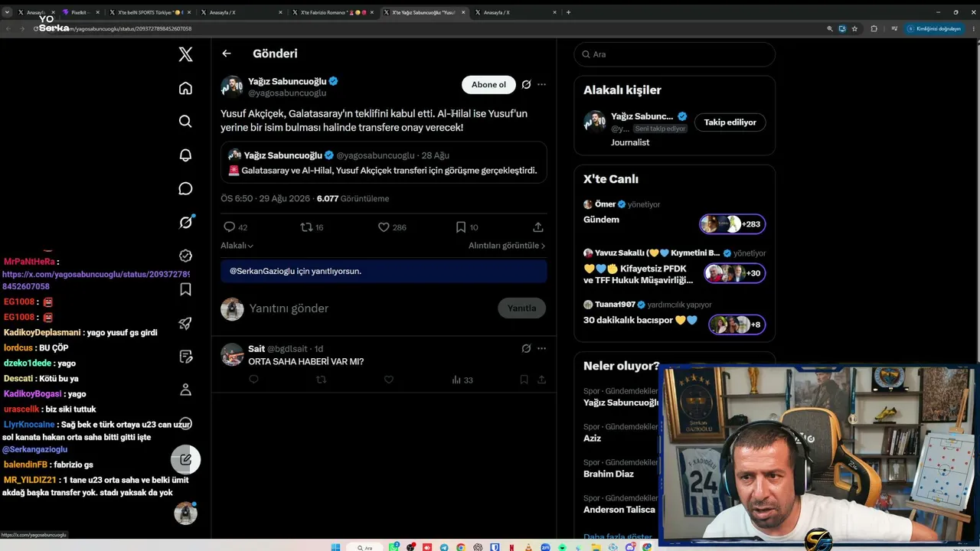Open Telegram from the taskbar
This screenshot has height=551, width=980.
pos(444,547)
